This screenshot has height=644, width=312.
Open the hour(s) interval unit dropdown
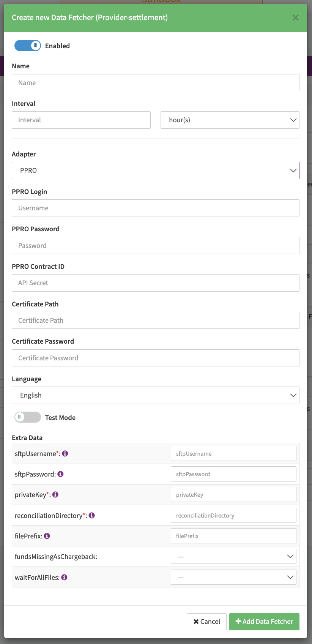[x=230, y=120]
